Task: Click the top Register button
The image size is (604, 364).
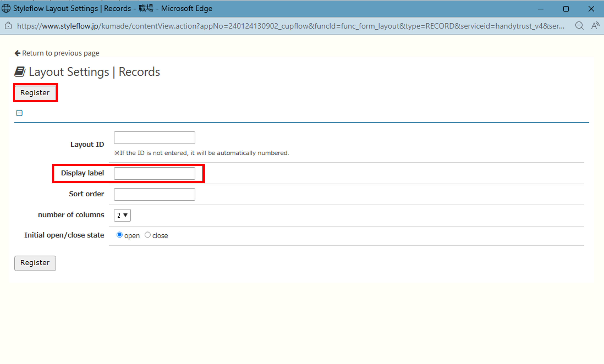Action: 35,93
